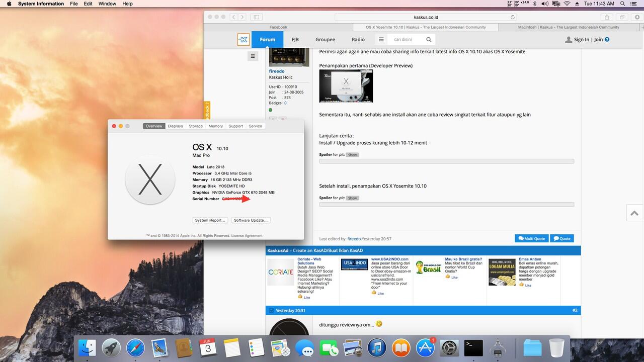Switch to the Storage tab
This screenshot has width=644, height=362.
(196, 126)
